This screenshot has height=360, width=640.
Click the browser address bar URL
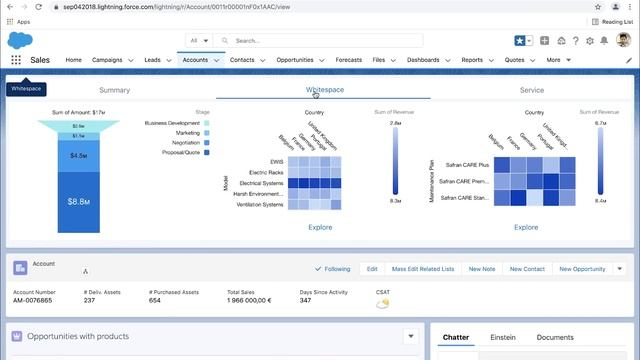click(177, 7)
